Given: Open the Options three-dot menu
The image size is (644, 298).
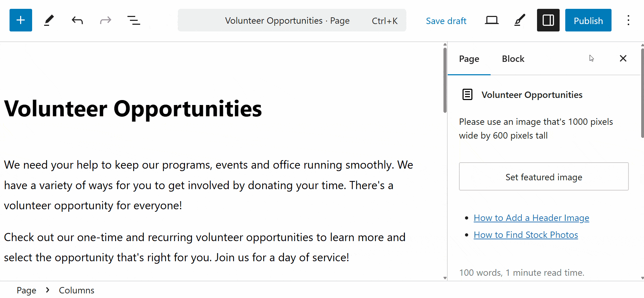Looking at the screenshot, I should [x=628, y=20].
